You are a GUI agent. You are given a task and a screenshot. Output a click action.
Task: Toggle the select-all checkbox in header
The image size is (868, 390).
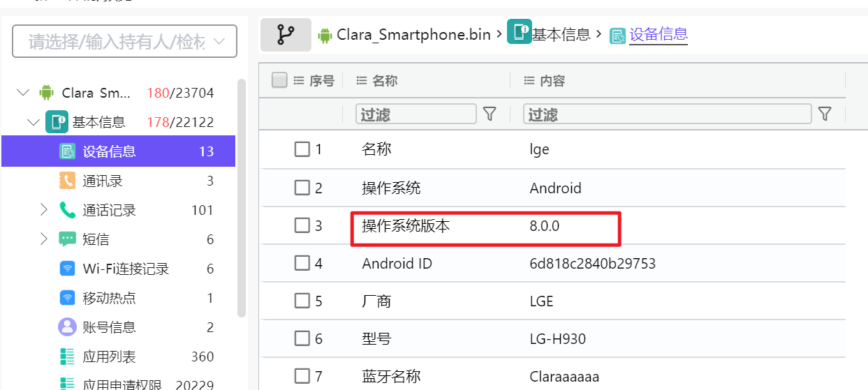tap(279, 81)
